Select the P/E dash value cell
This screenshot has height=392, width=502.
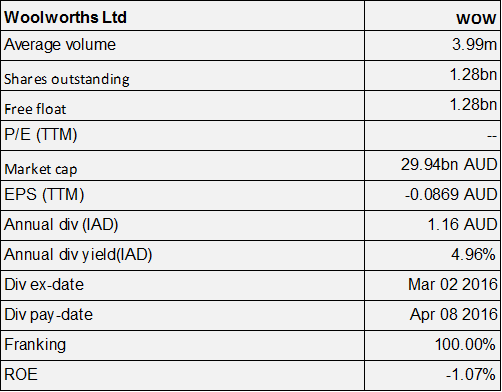[x=432, y=135]
